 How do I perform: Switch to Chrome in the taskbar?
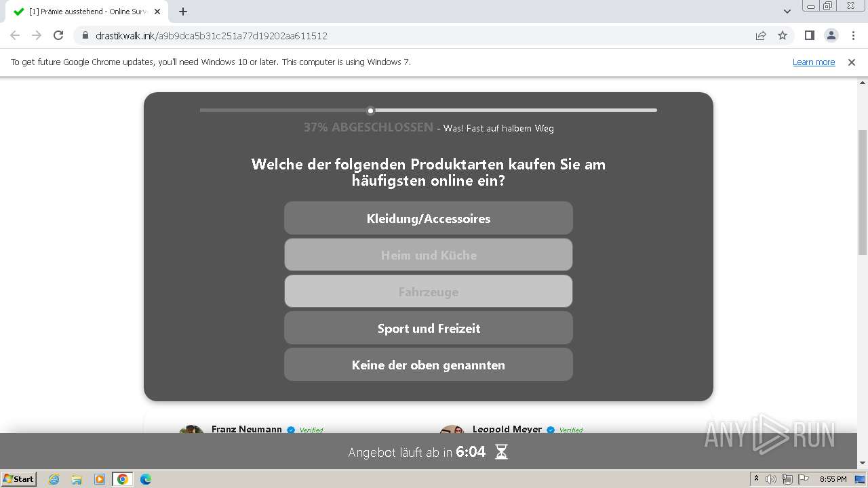[123, 479]
